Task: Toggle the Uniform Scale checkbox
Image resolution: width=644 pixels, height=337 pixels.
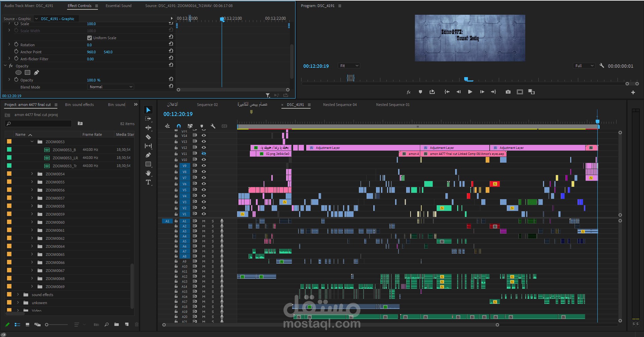Action: pyautogui.click(x=90, y=38)
